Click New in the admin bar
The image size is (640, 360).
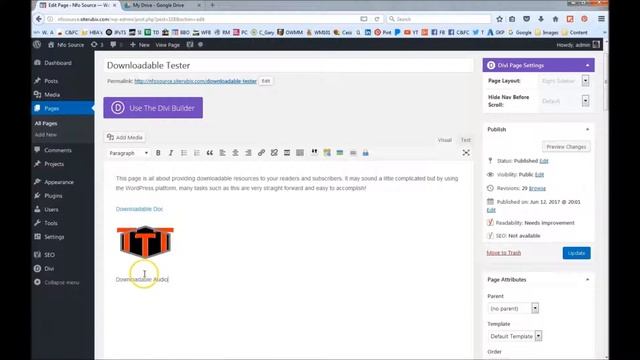[140, 44]
